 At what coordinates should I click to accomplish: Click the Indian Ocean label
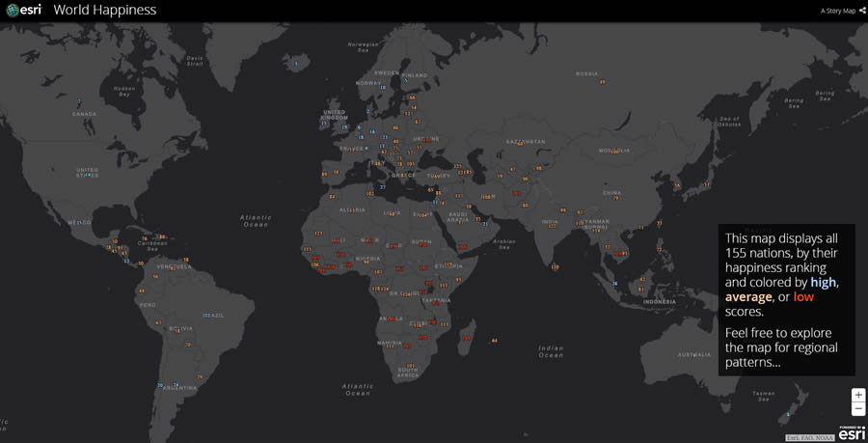coord(551,351)
